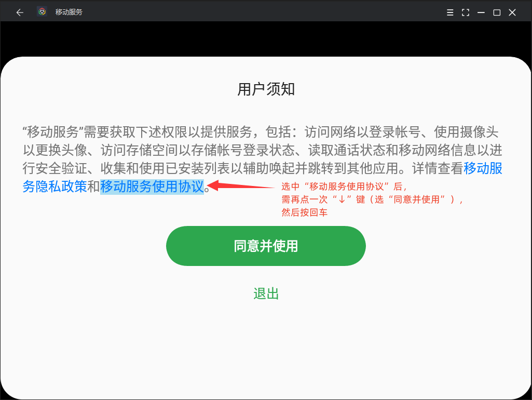Click the red note line 然后按回车
Screen dimensions: 532x400
click(x=304, y=212)
